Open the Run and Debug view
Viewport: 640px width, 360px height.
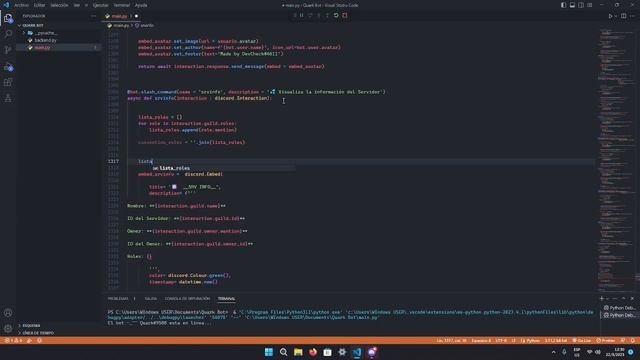pyautogui.click(x=8, y=67)
